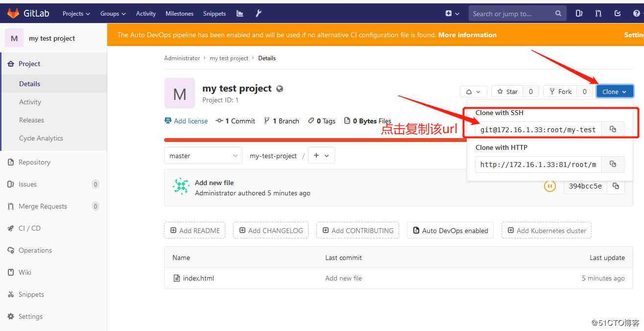Click the Star button
The height and width of the screenshot is (331, 644).
[x=507, y=92]
